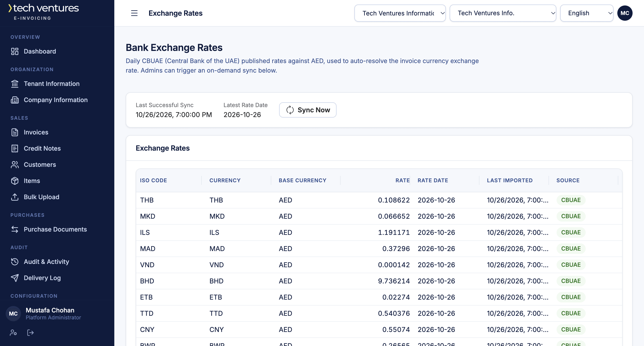The image size is (644, 346).
Task: Click the Dashboard grid icon
Action: point(15,51)
